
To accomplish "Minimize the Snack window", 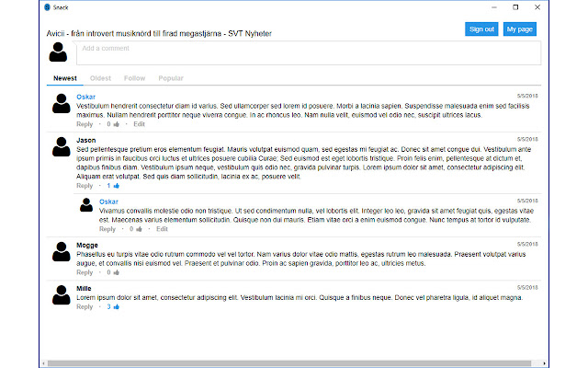I will 494,7.
